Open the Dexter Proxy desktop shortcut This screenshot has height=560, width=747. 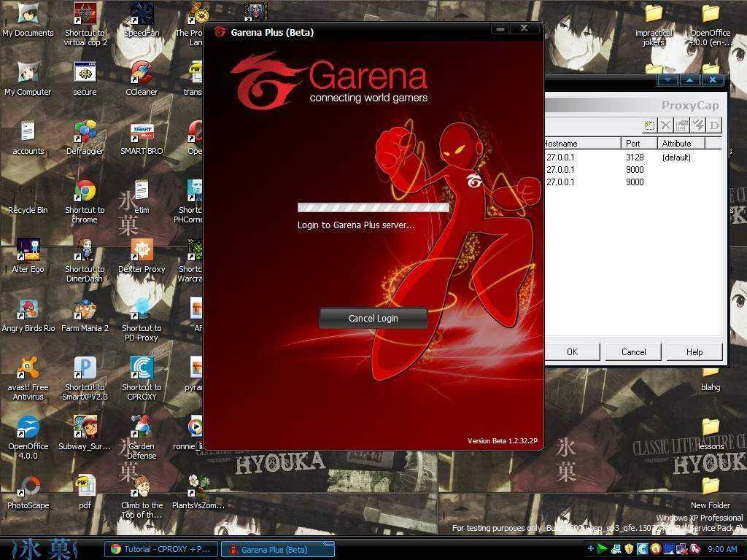142,256
